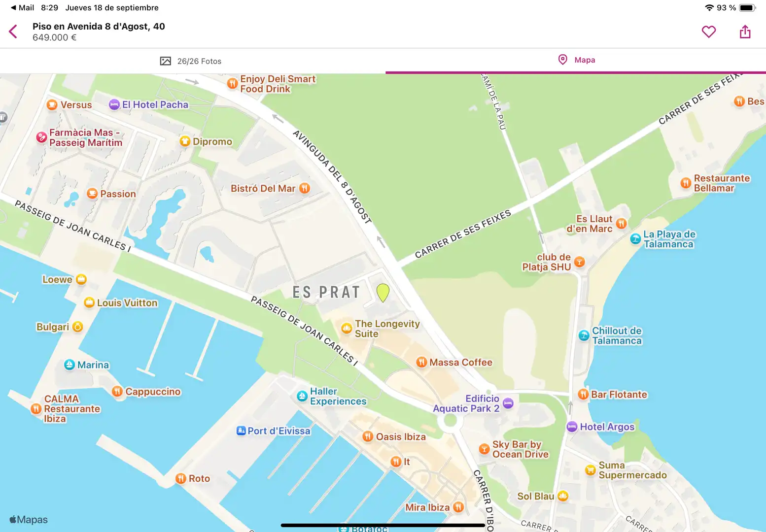Screen dimensions: 766x532
Task: Tap the ES PRAT neighborhood label
Action: pos(326,292)
